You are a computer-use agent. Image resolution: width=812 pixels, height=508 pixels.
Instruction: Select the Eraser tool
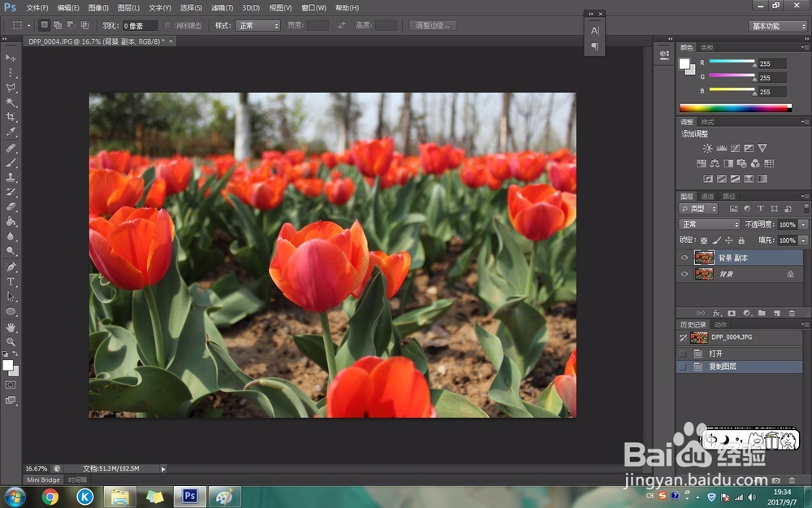11,206
